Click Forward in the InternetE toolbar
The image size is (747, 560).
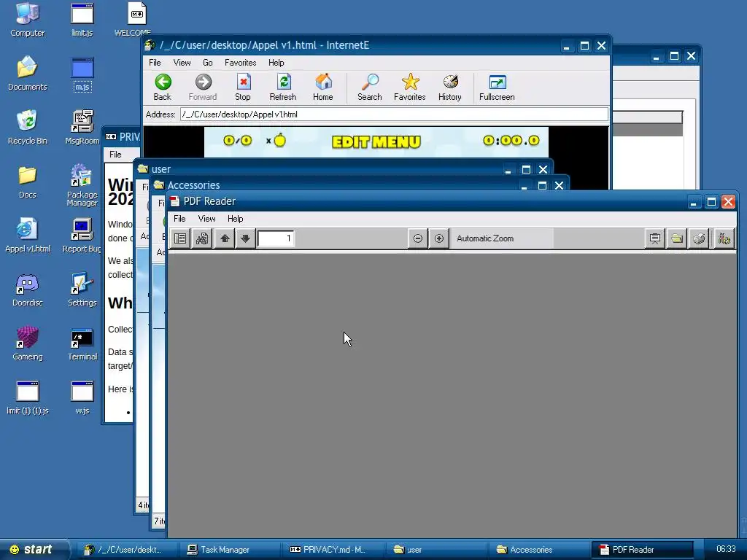[x=203, y=87]
